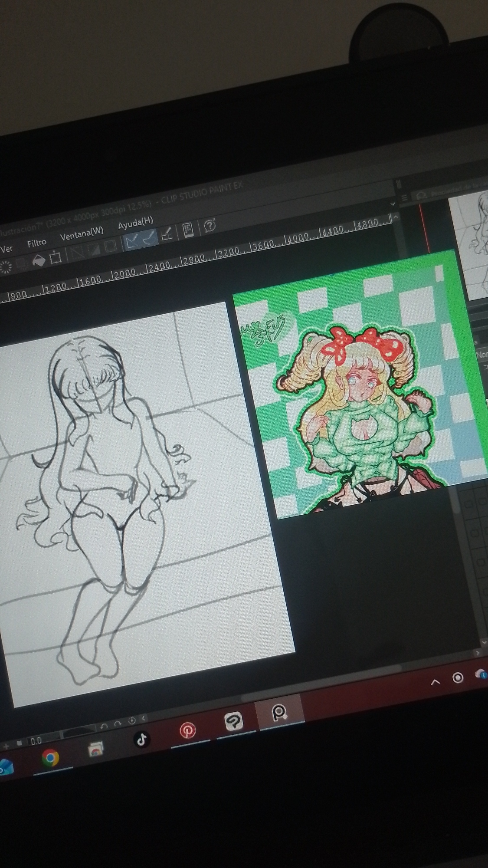Open Clip Studio support question-mark icon

pyautogui.click(x=210, y=225)
